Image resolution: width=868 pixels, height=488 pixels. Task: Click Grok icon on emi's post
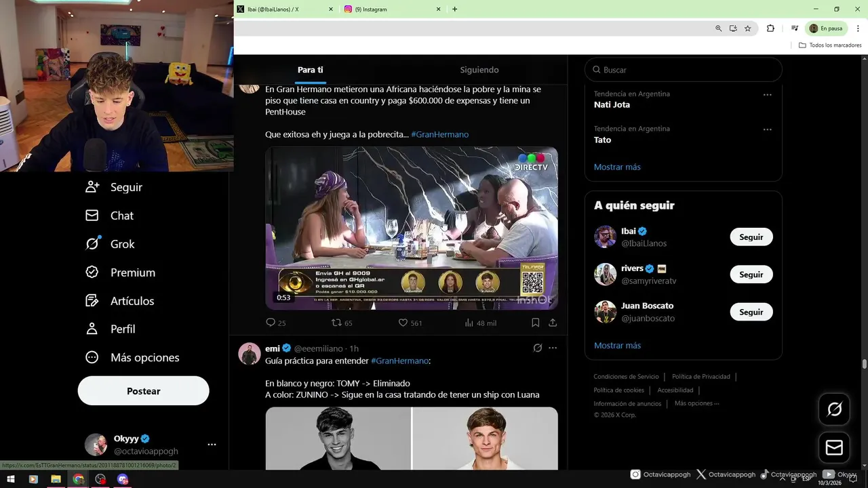click(x=537, y=348)
